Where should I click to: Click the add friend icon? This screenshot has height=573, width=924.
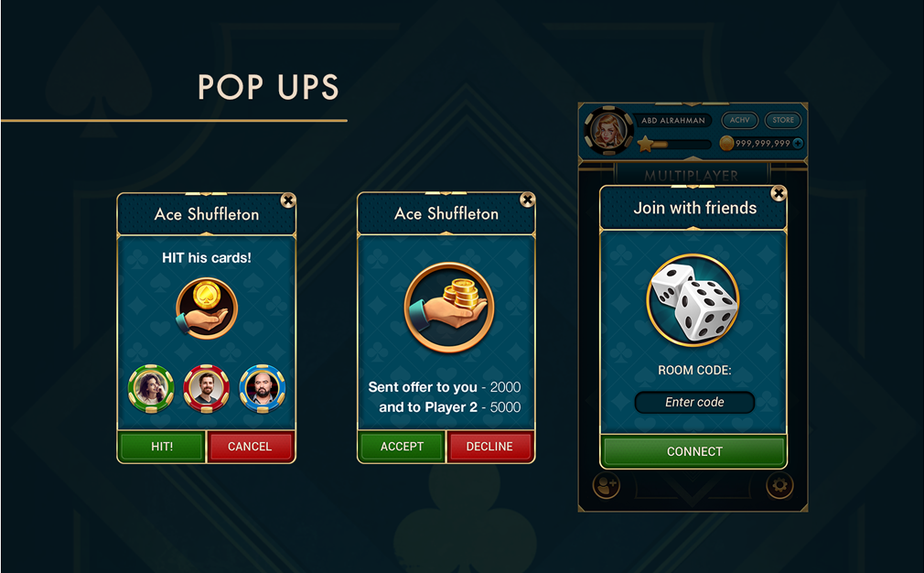607,486
